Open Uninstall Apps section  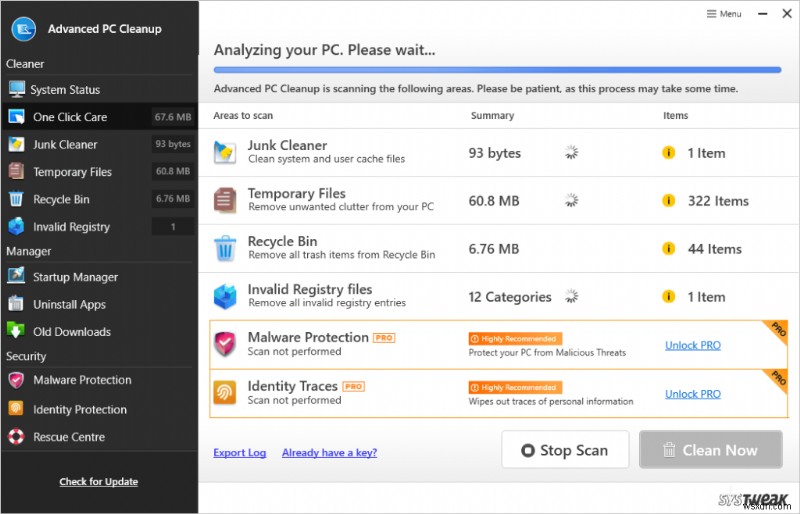(99, 304)
